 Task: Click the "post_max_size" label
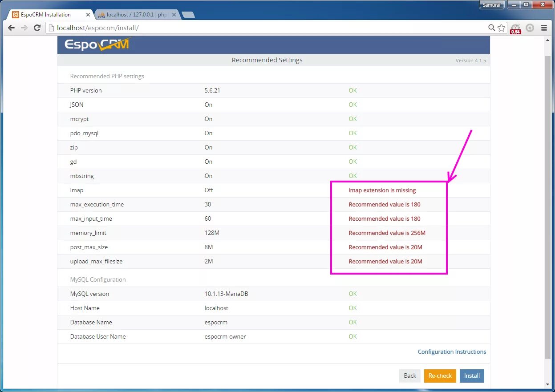pos(89,247)
